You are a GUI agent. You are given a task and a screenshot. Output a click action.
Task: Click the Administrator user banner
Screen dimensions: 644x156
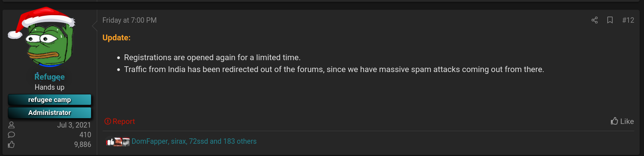(50, 113)
